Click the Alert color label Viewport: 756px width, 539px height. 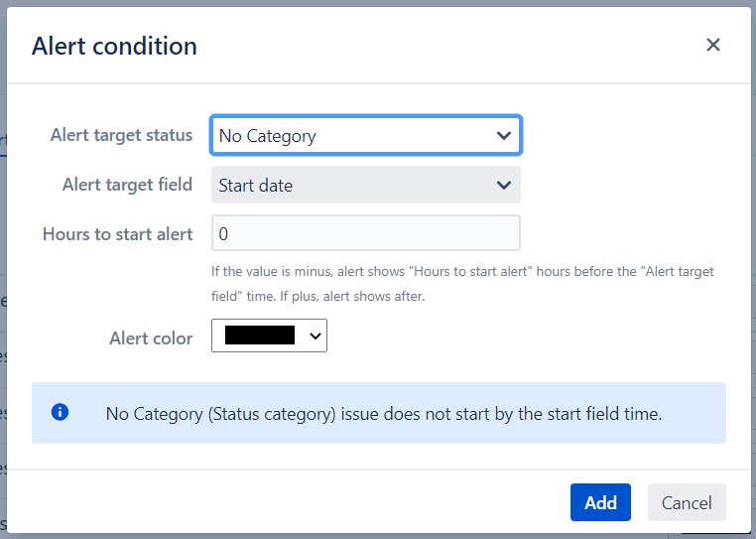[151, 337]
